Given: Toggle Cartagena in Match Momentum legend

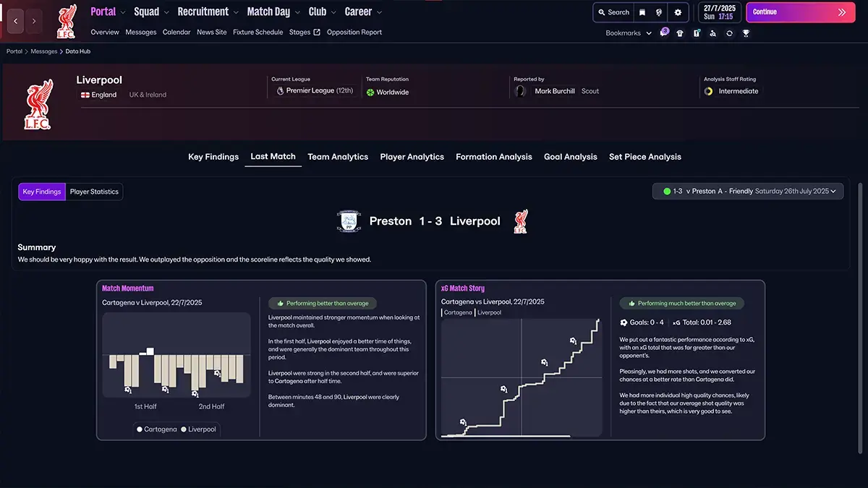Looking at the screenshot, I should (156, 429).
